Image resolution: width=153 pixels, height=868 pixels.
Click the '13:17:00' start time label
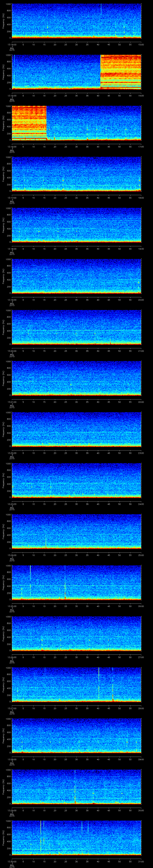pos(12,197)
